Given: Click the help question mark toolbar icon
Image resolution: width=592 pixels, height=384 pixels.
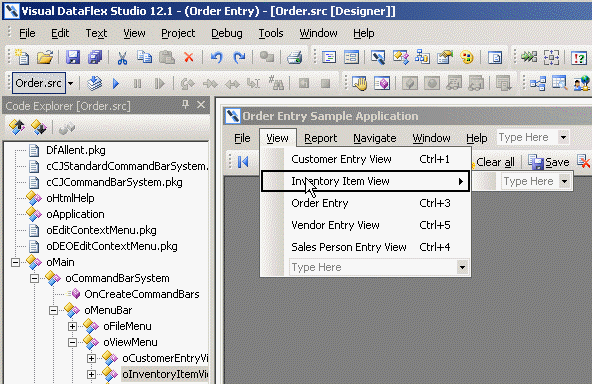Looking at the screenshot, I should 579,58.
